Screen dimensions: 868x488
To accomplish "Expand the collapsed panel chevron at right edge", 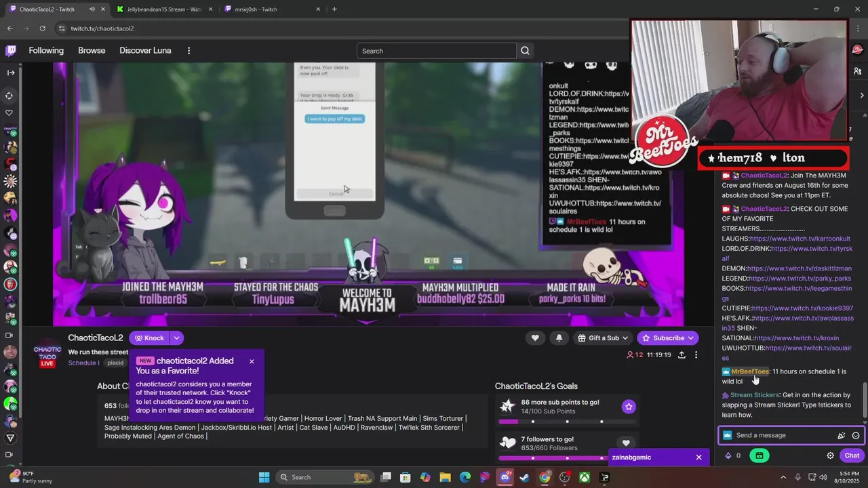I will pyautogui.click(x=862, y=96).
